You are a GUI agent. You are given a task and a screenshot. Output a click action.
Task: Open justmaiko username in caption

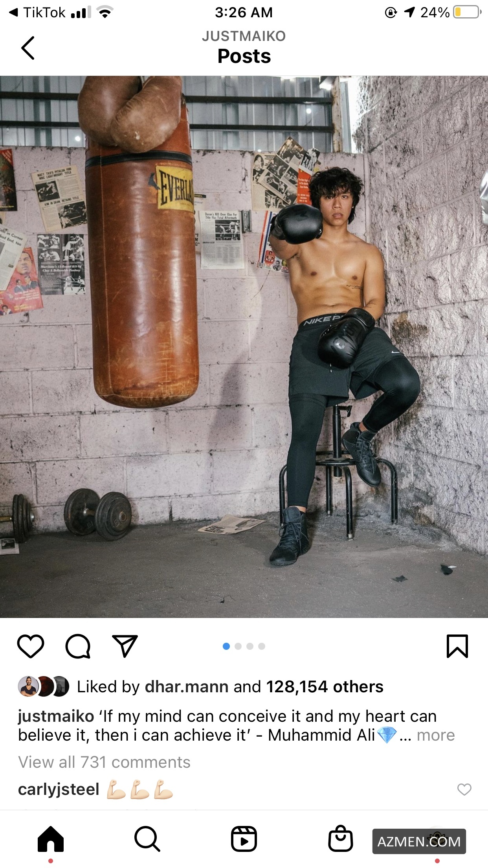pos(56,716)
